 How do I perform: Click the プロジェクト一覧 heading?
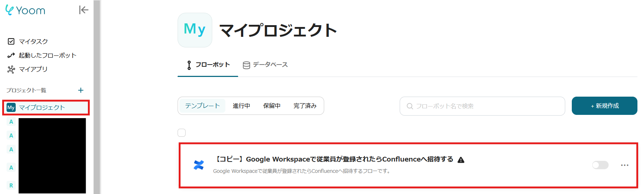point(26,90)
